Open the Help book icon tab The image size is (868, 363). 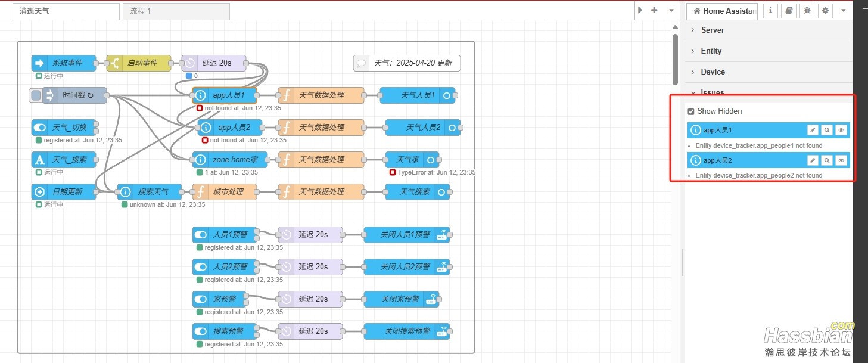tap(789, 11)
